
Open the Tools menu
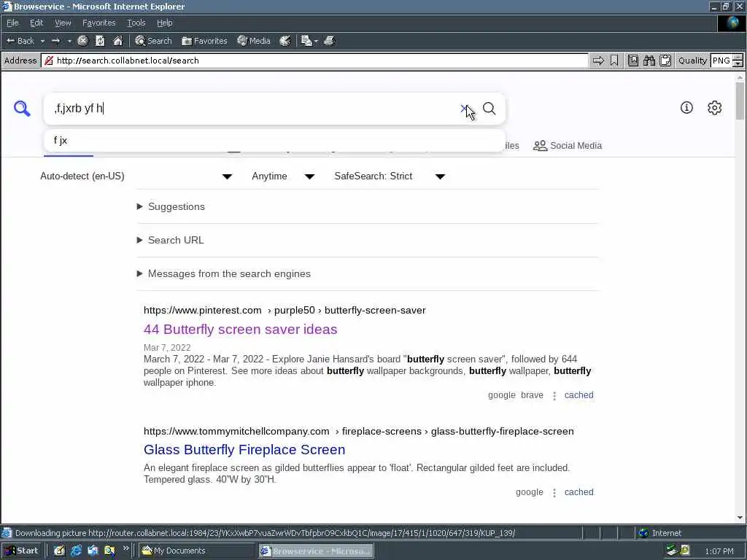(x=136, y=23)
